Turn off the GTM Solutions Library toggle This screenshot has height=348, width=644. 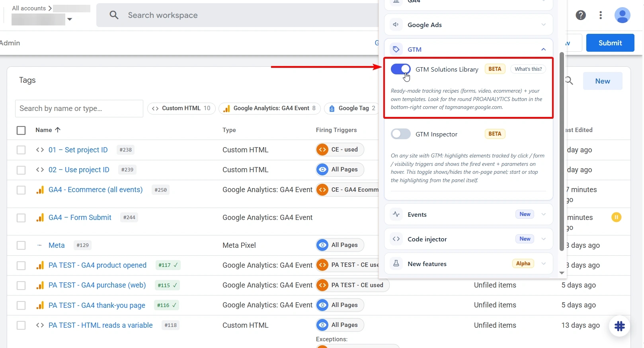coord(400,69)
